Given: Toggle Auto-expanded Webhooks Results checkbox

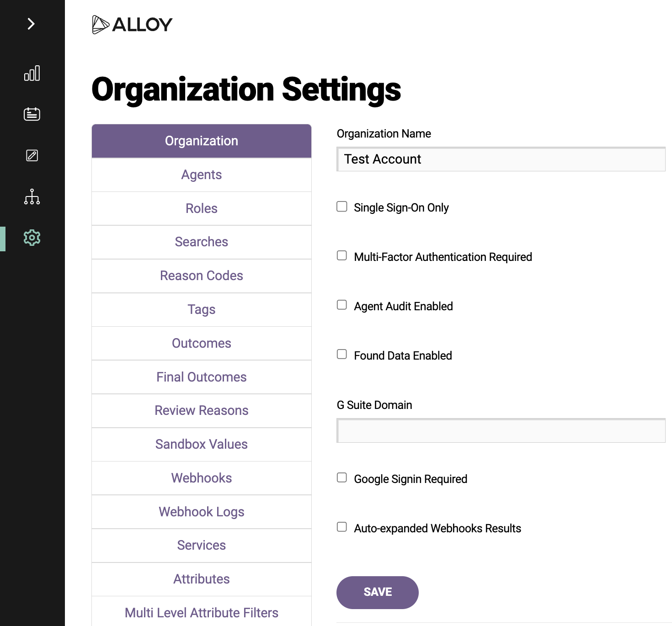Looking at the screenshot, I should click(342, 527).
